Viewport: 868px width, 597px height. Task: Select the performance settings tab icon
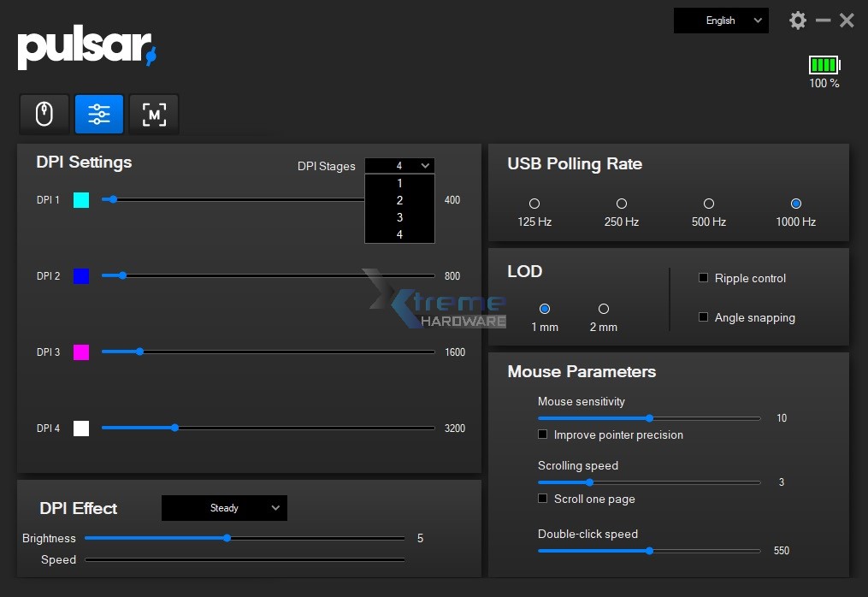click(99, 113)
